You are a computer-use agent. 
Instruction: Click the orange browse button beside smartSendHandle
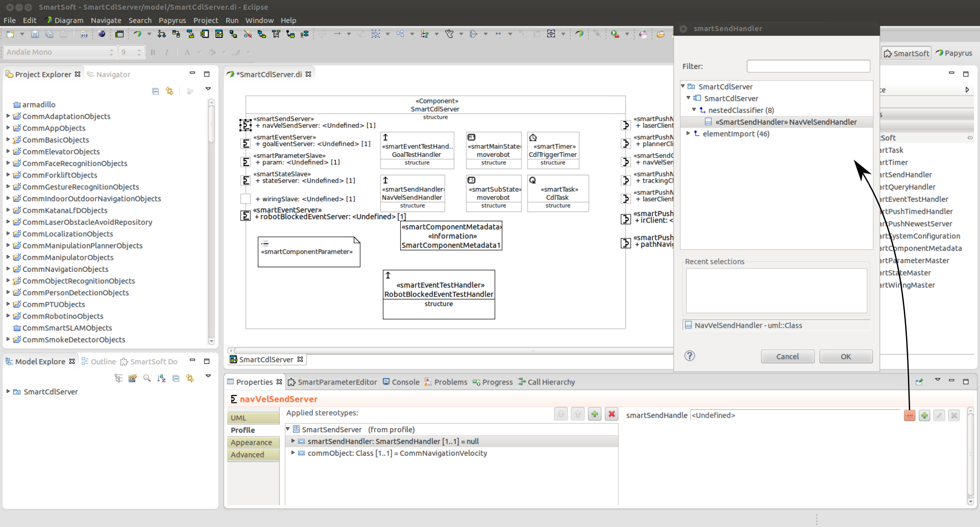[909, 415]
